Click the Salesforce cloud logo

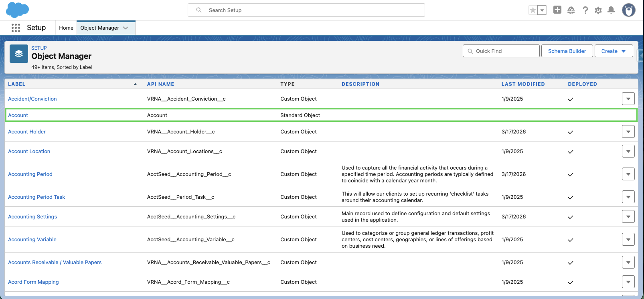[18, 10]
